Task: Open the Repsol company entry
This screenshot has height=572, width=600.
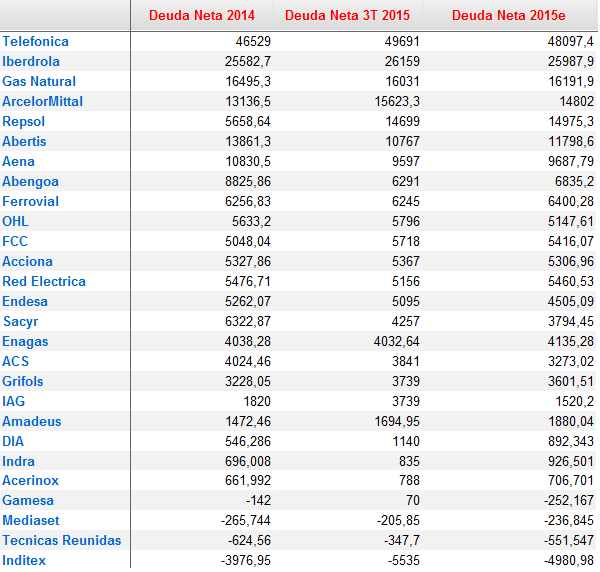Action: point(23,122)
